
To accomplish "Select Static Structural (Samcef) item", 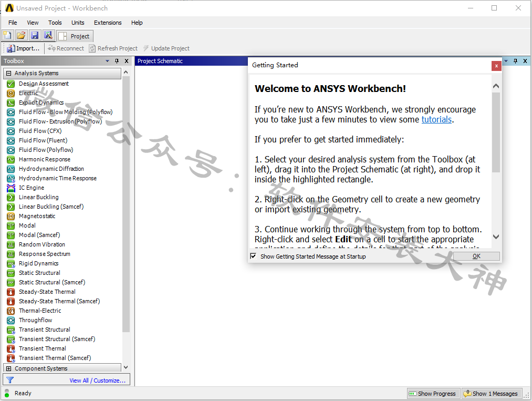I will tap(46, 283).
